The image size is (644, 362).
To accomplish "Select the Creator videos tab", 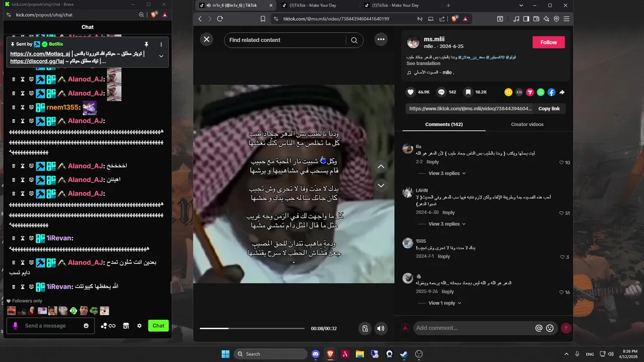I will point(527,124).
